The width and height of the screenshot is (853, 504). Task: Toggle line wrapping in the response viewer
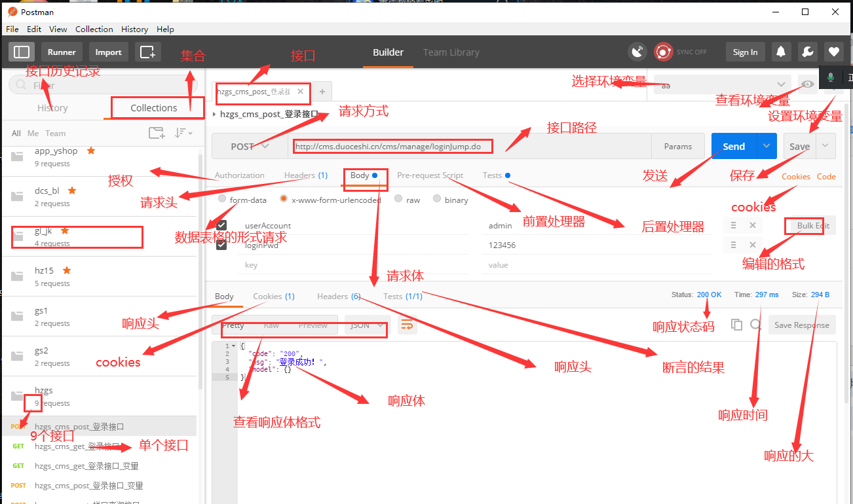tap(407, 325)
